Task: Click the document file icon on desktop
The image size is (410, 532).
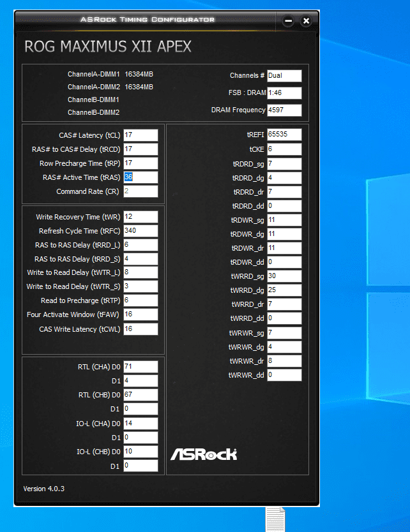Action: coord(275,519)
